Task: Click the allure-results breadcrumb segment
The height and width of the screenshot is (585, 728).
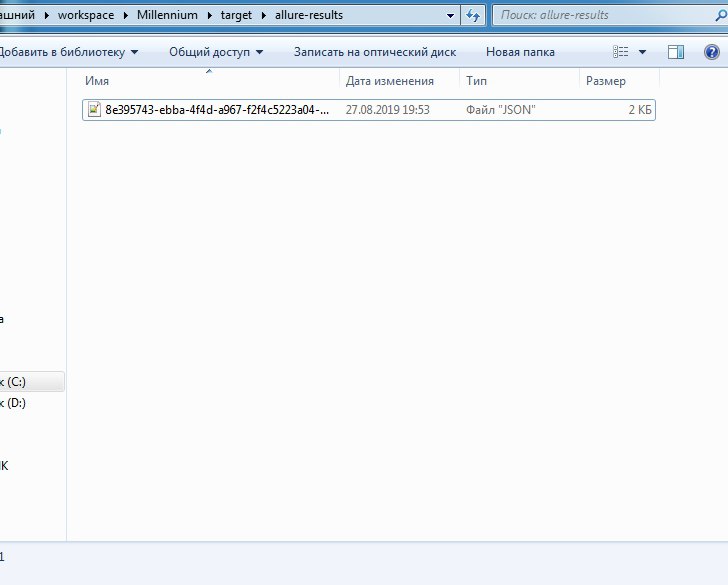Action: (309, 15)
